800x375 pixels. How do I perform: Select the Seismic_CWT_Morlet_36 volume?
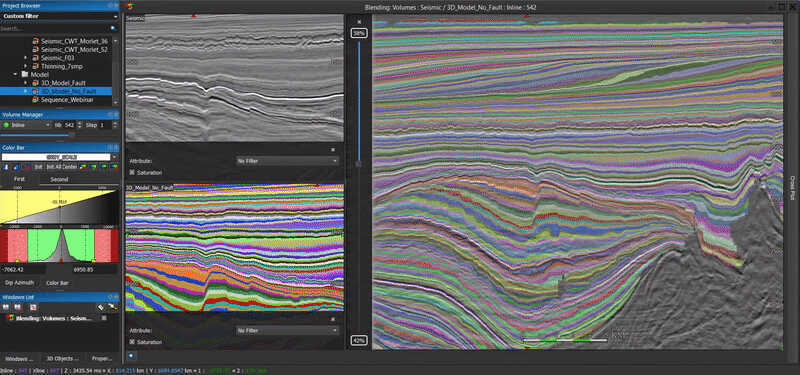[74, 41]
